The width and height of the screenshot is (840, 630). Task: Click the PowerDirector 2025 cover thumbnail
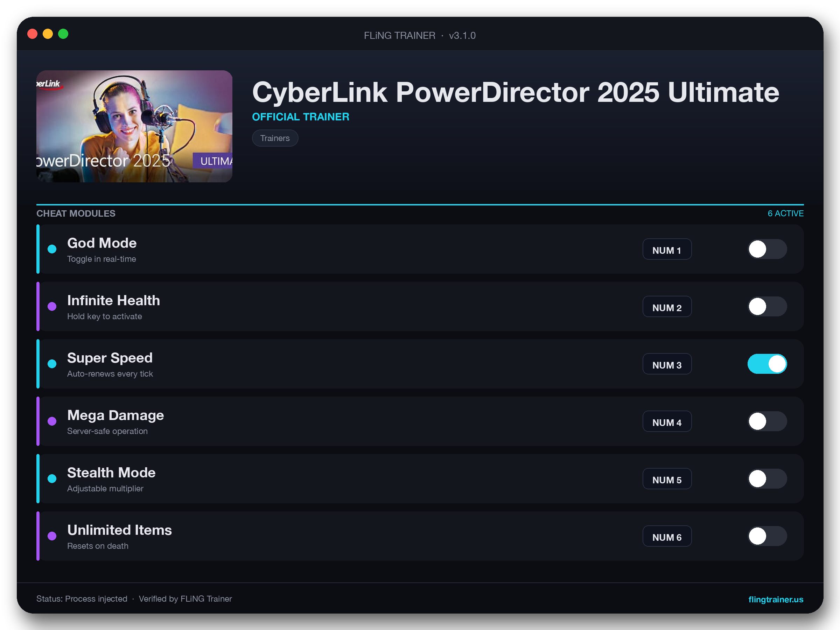click(x=134, y=126)
